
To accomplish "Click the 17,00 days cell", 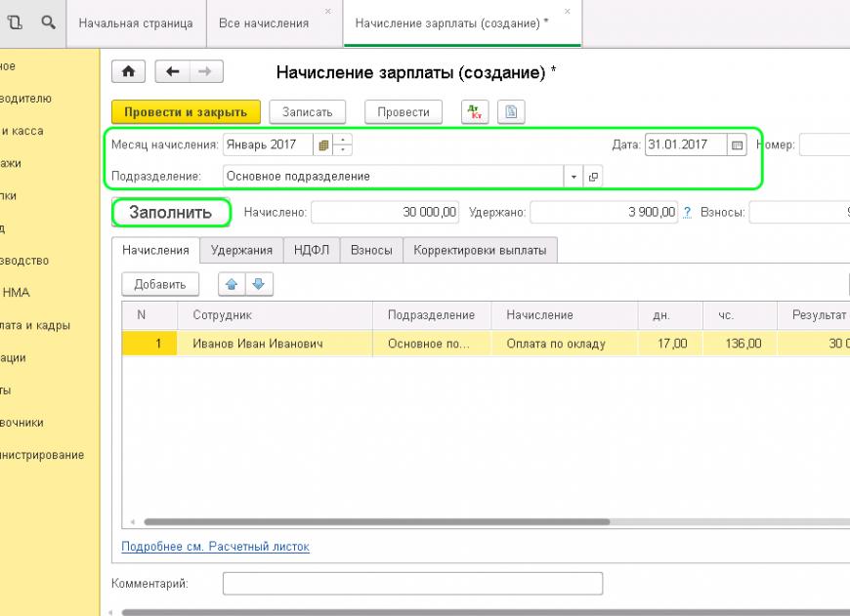I will pyautogui.click(x=672, y=344).
